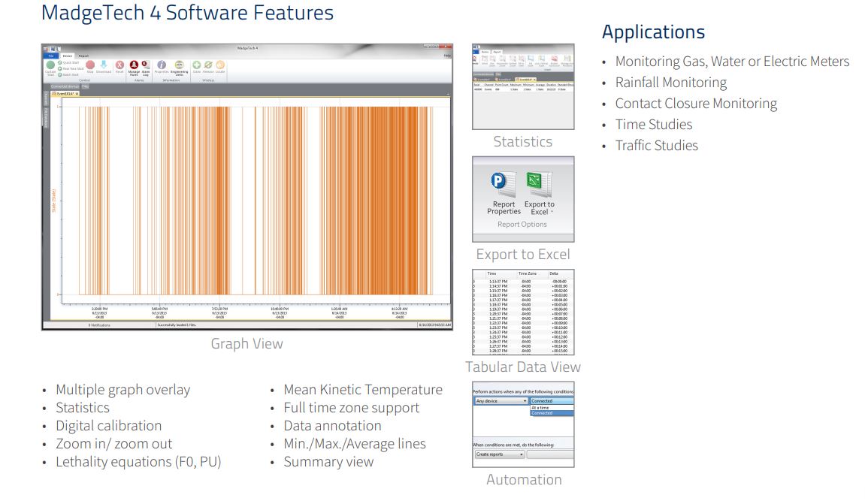Open Manage Rules bell icon
Screen dimensions: 865x504
(134, 65)
